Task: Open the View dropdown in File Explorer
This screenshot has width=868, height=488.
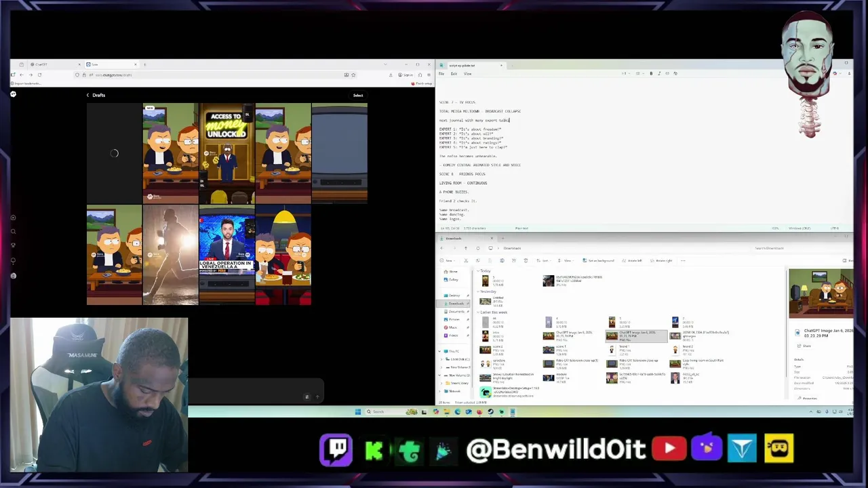Action: 566,260
